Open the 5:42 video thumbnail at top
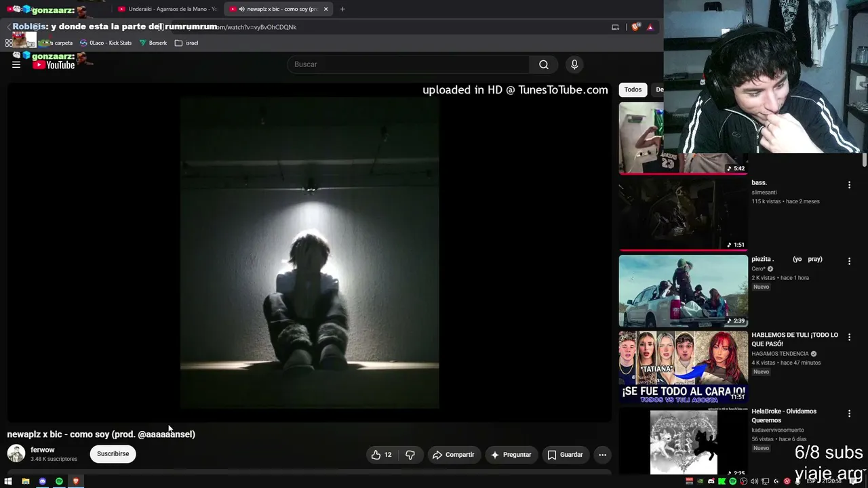Screen dimensions: 868x488 click(x=683, y=138)
